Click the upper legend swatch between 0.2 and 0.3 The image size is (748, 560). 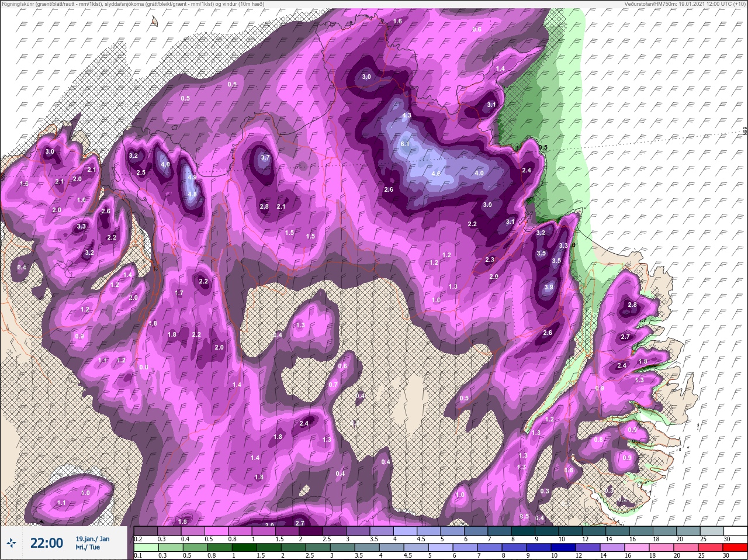point(146,531)
